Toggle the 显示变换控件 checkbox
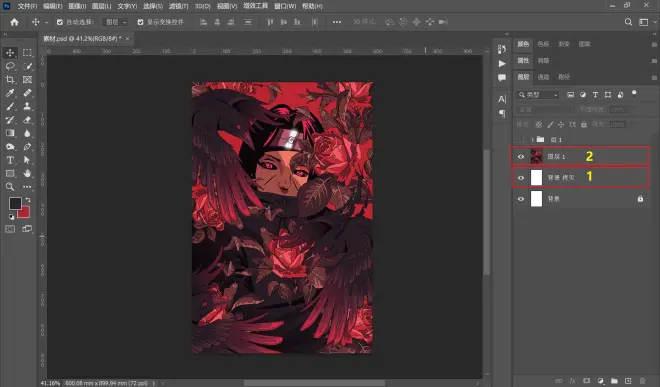Viewport: 660px width, 387px height. [141, 22]
